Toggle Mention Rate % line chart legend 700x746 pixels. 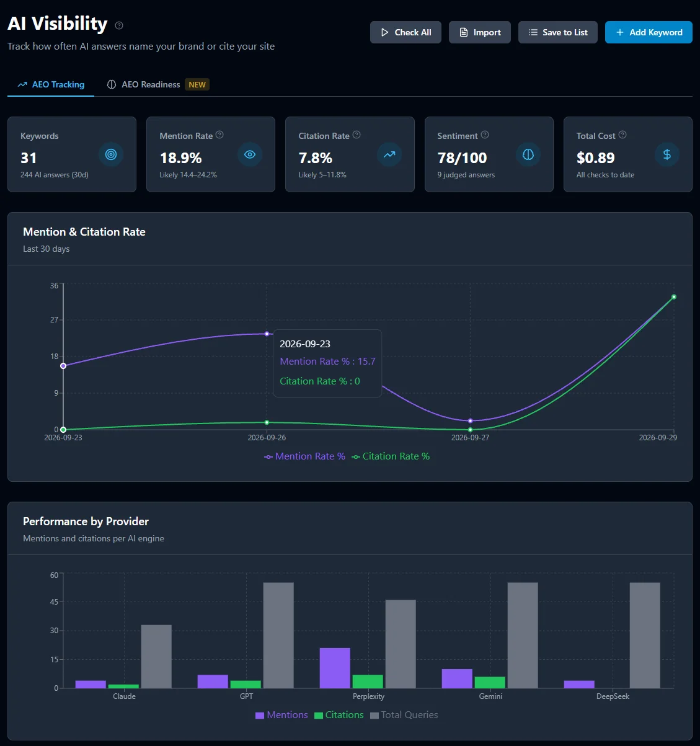pyautogui.click(x=304, y=456)
